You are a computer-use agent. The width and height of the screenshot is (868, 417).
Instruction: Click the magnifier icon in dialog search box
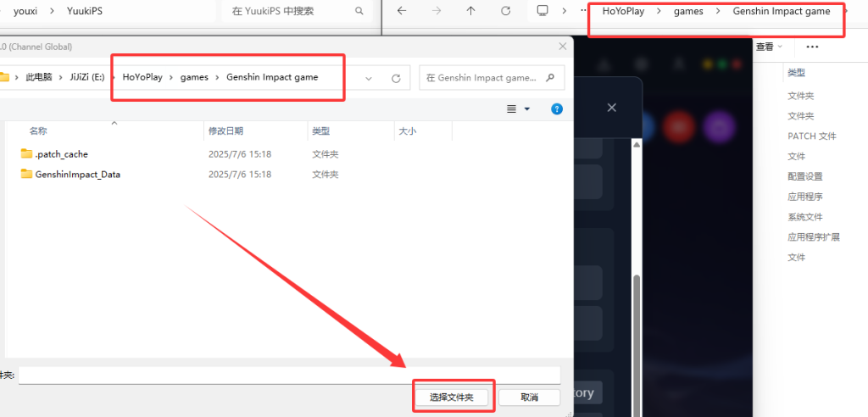pyautogui.click(x=549, y=77)
